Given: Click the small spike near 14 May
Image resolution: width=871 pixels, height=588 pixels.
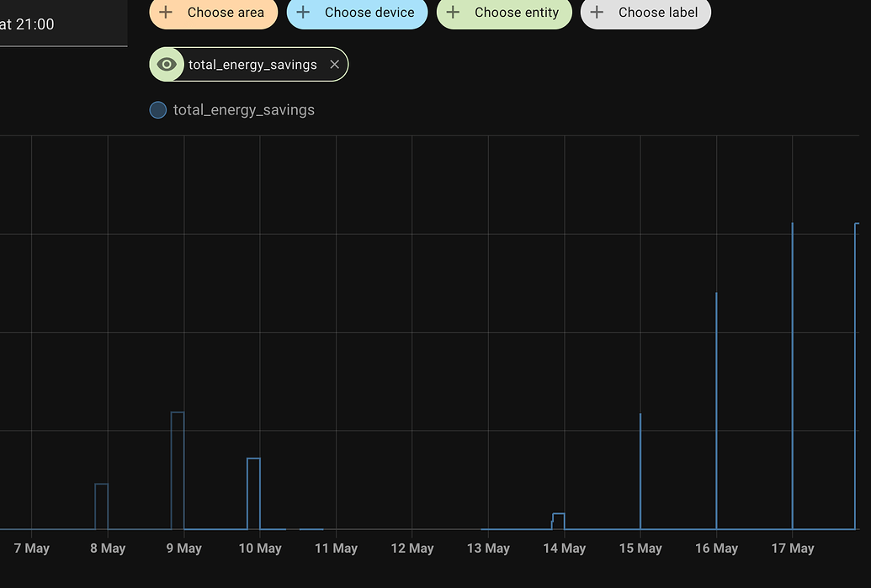Looking at the screenshot, I should pyautogui.click(x=558, y=519).
